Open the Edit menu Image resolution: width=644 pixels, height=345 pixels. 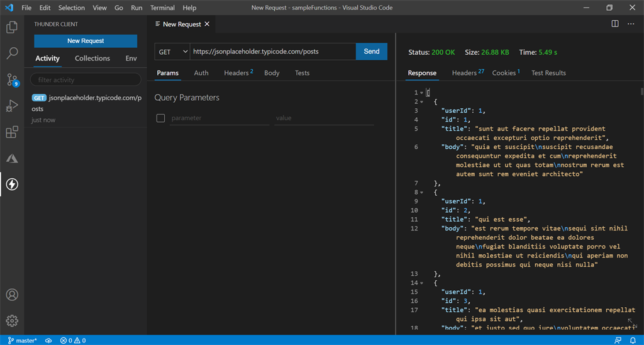point(45,8)
